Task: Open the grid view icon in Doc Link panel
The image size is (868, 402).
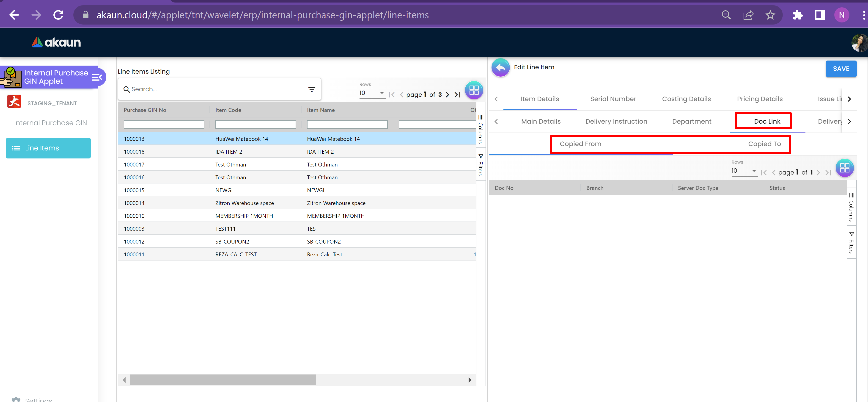Action: pyautogui.click(x=844, y=168)
